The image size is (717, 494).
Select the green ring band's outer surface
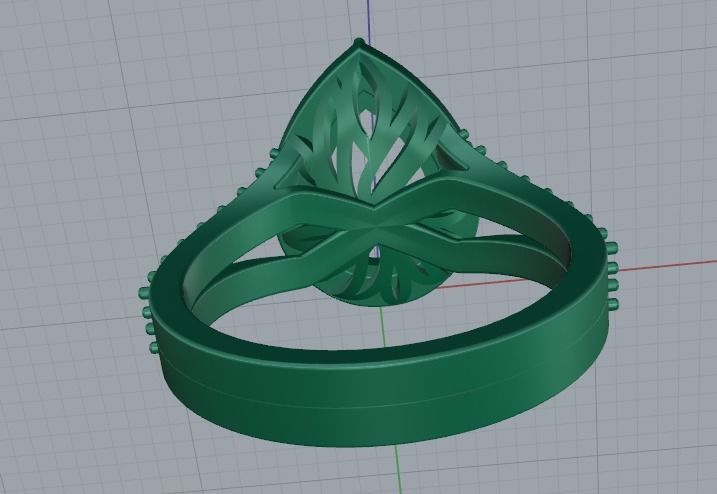[384, 396]
